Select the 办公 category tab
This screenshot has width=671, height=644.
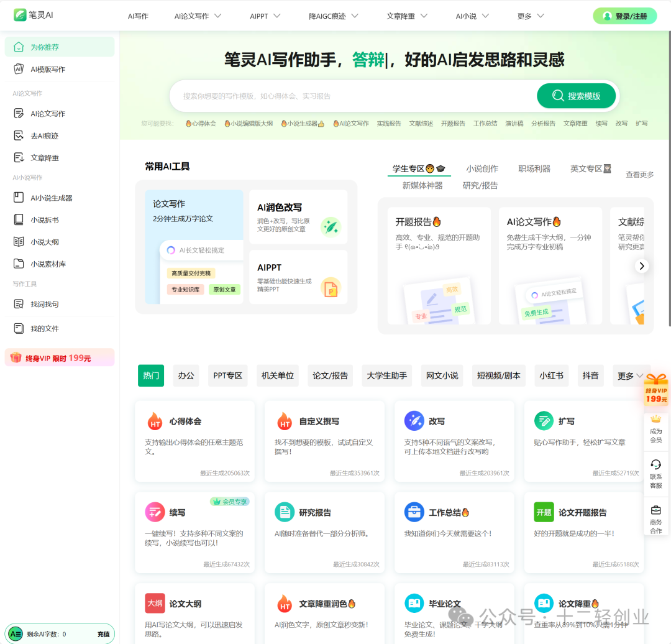point(186,375)
